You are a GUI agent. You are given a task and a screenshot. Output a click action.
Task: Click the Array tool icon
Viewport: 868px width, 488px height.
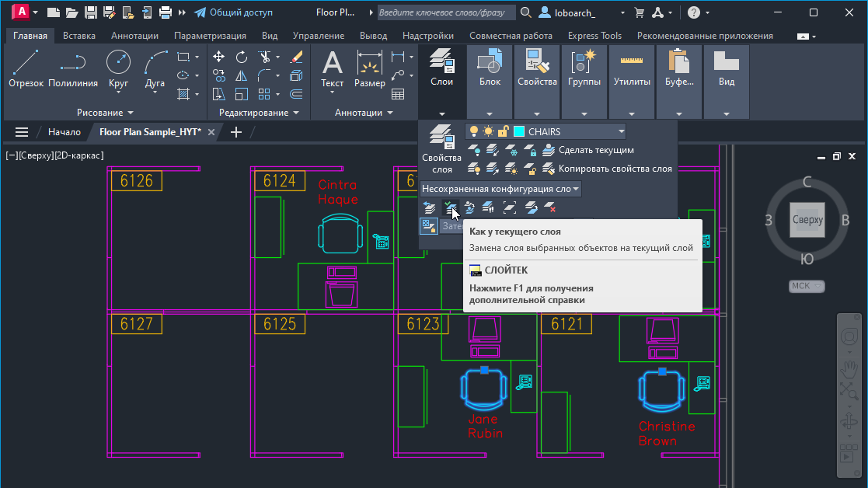(264, 94)
